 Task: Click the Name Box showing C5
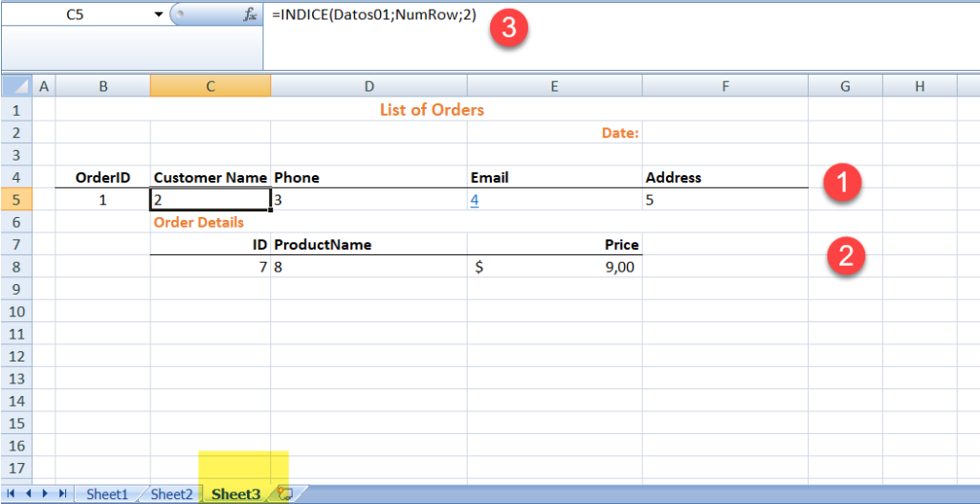pos(75,15)
